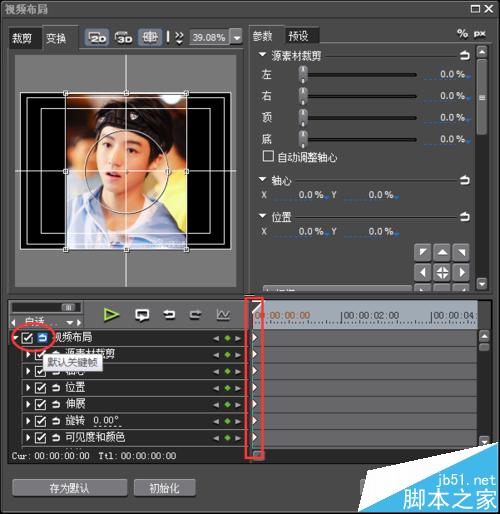Collapse the 视频布局 tree row
The image size is (500, 514).
pyautogui.click(x=15, y=338)
